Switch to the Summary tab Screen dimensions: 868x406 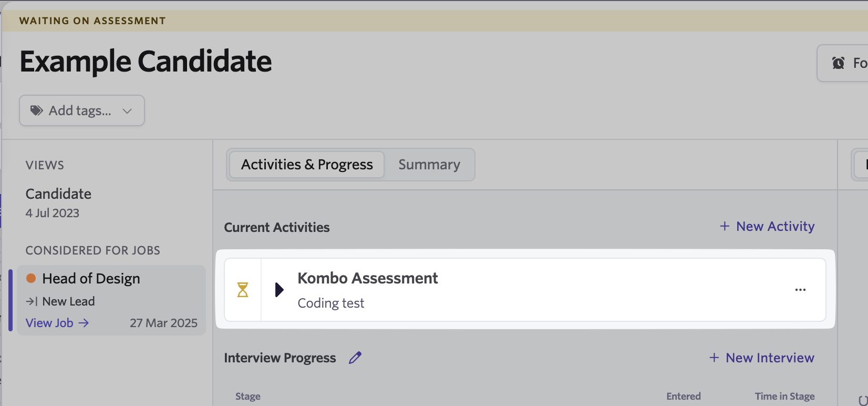[429, 165]
